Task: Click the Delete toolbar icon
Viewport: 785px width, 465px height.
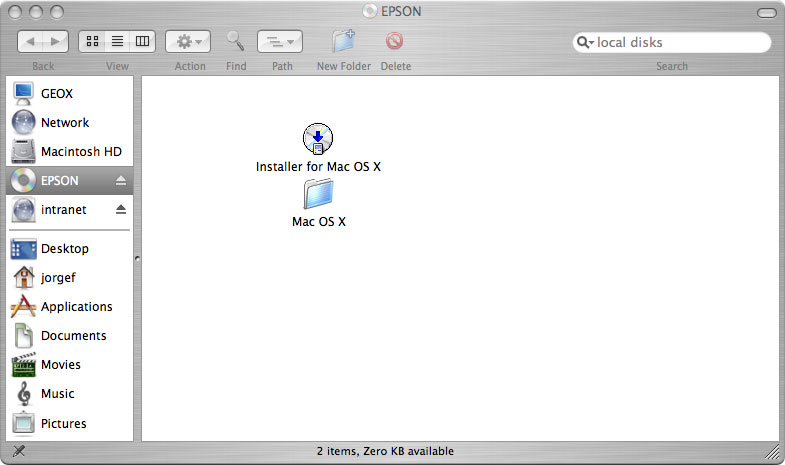Action: click(x=395, y=41)
